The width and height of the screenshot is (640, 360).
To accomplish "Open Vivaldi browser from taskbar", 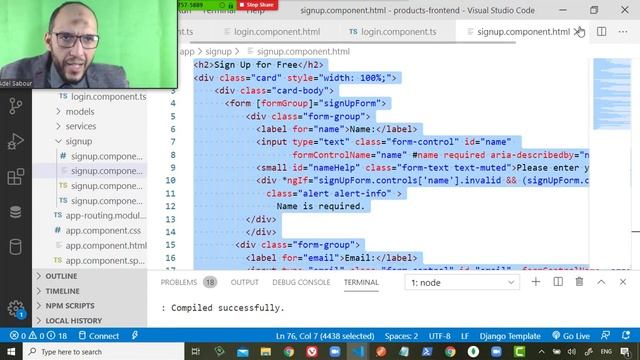I will coord(312,351).
